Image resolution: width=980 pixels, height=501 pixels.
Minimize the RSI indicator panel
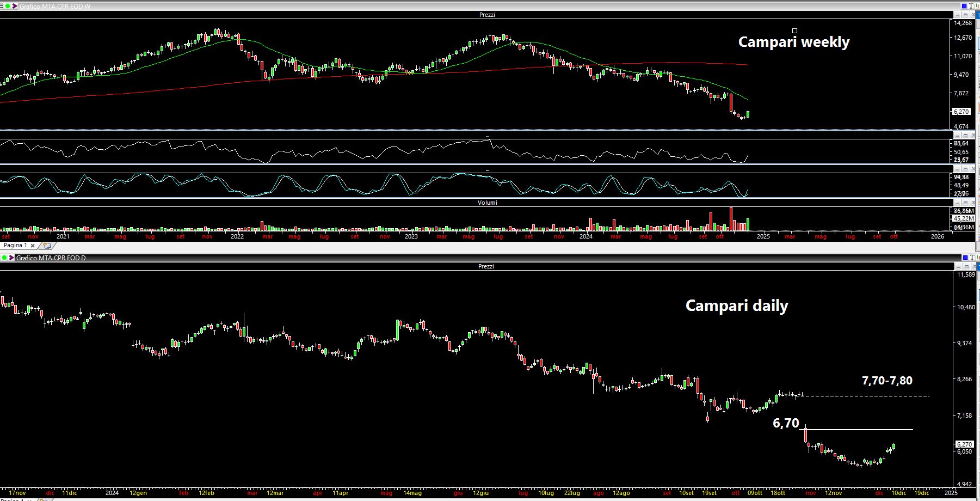[958, 135]
